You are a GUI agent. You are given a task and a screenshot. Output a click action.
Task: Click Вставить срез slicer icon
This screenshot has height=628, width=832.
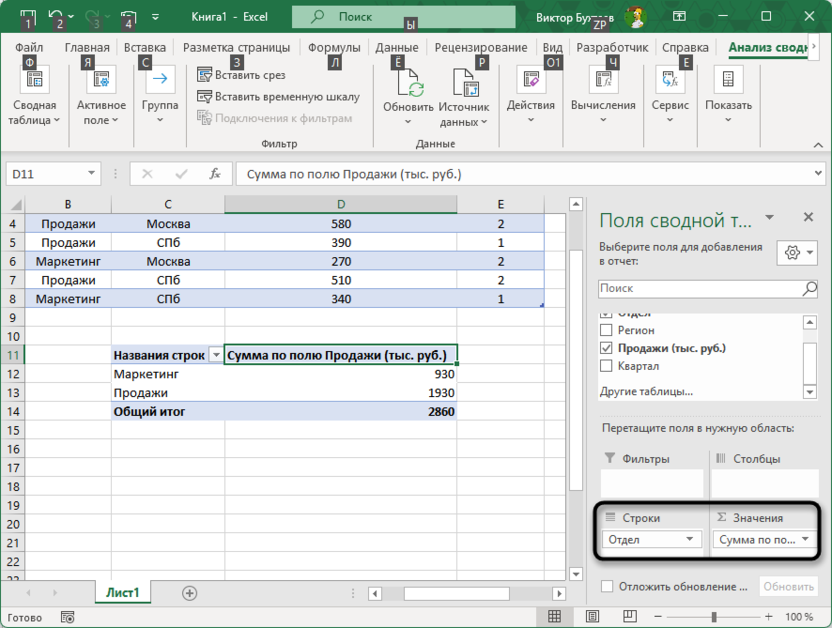click(x=205, y=75)
